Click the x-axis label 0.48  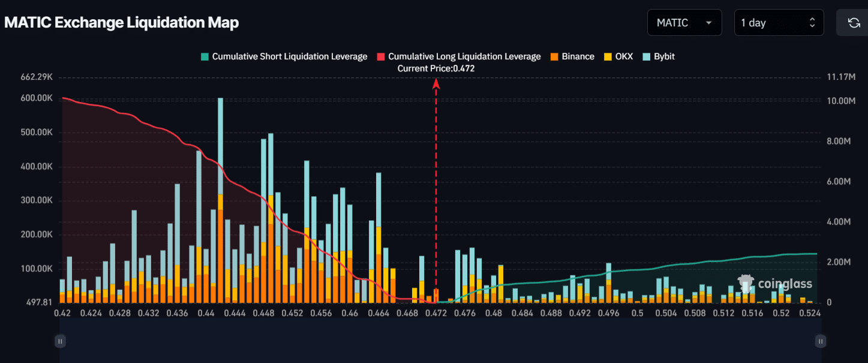click(x=494, y=313)
